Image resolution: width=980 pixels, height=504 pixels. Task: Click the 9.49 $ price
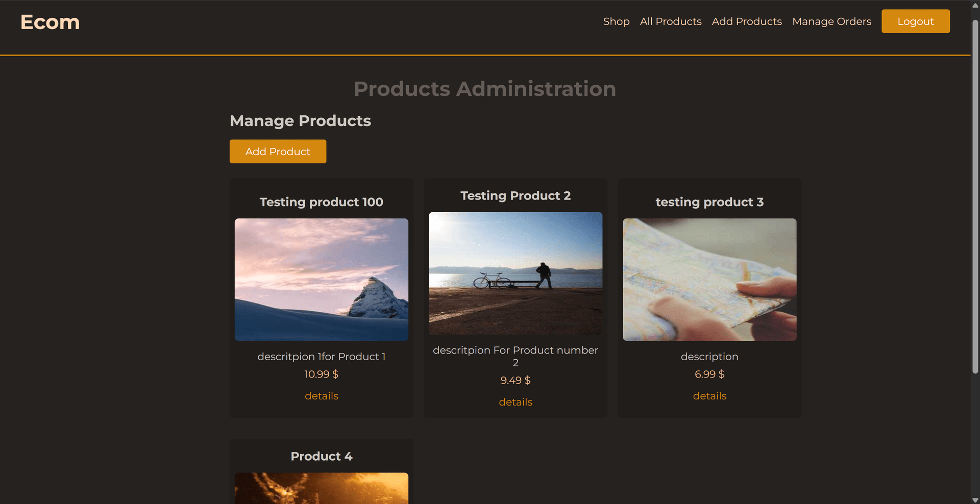click(x=516, y=380)
